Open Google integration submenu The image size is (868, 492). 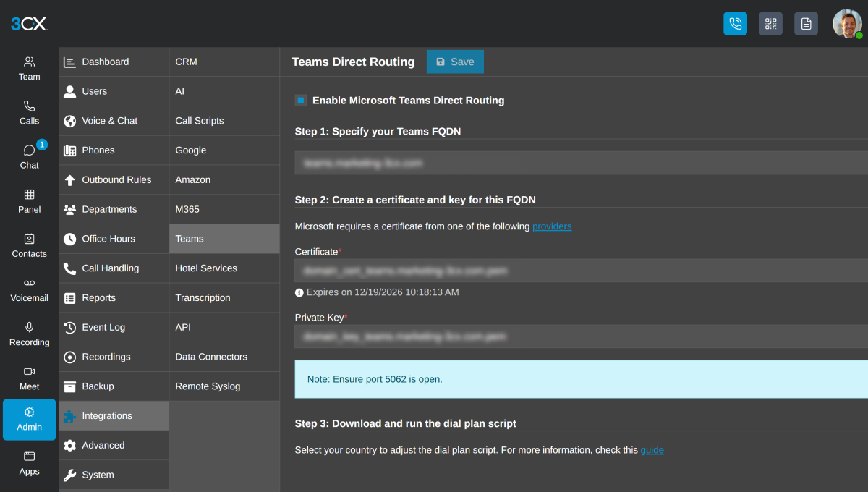point(224,150)
